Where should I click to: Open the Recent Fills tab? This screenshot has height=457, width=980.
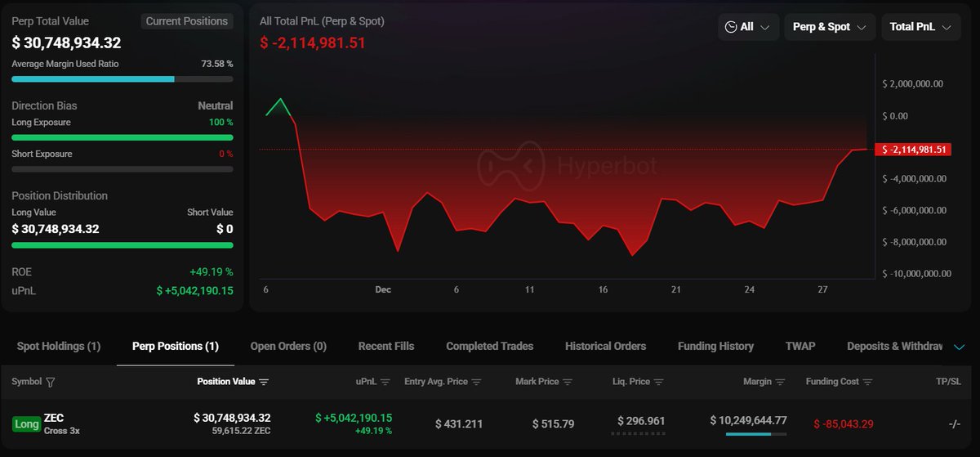pyautogui.click(x=385, y=347)
